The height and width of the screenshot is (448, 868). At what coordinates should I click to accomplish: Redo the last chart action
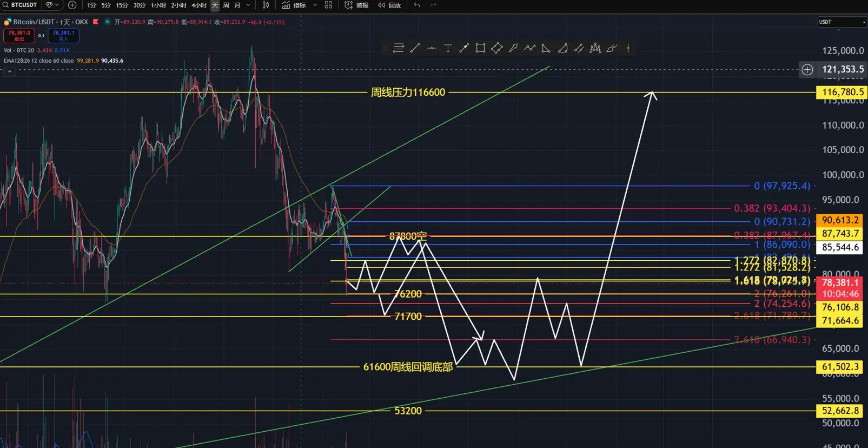coord(433,5)
